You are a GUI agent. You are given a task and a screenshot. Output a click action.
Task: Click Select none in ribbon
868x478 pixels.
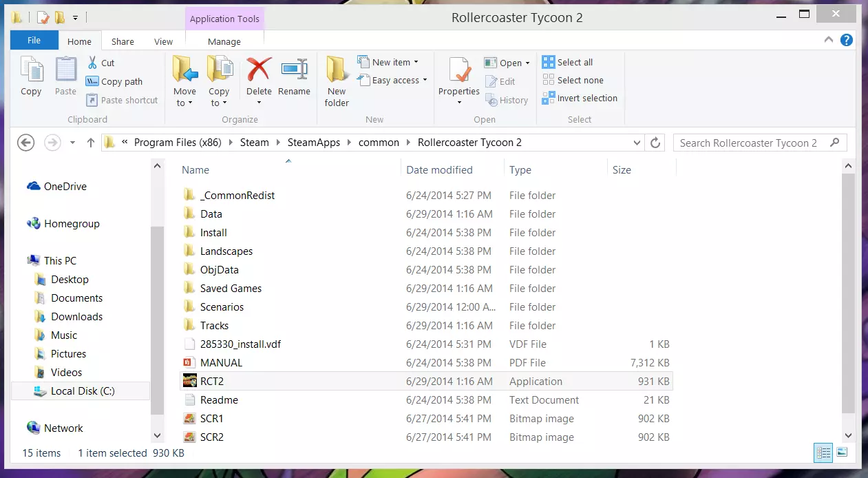coord(573,80)
